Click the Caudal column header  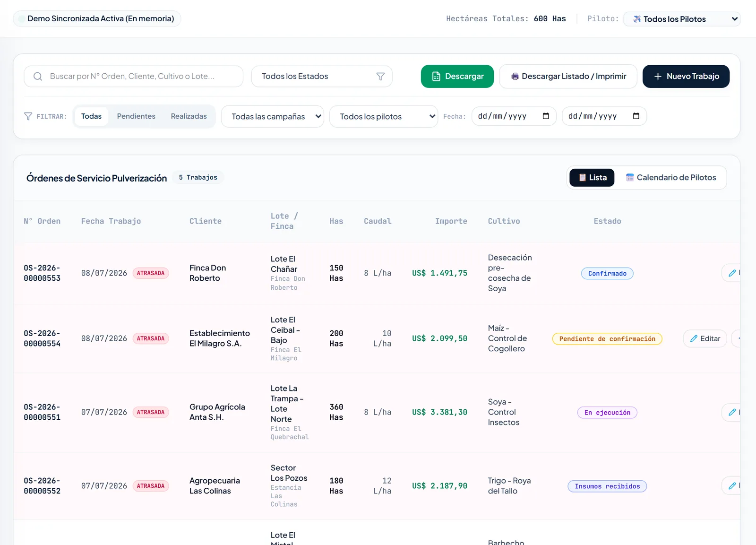[x=378, y=221]
